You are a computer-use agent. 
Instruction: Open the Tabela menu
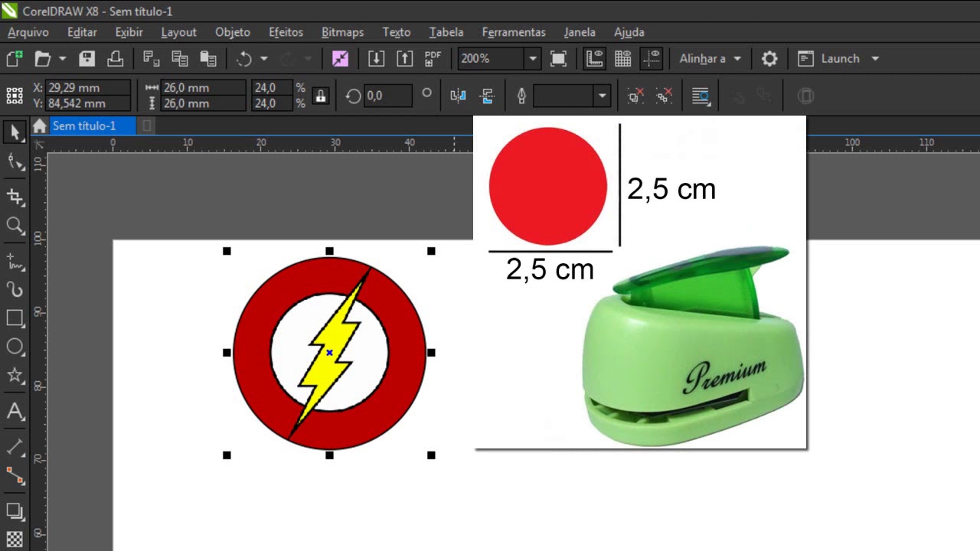(446, 32)
